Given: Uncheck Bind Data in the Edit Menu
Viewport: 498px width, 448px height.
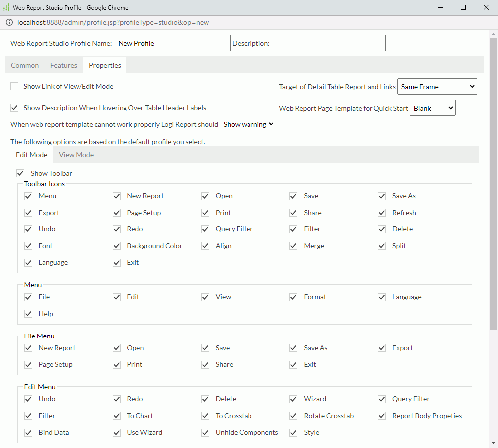Looking at the screenshot, I should click(28, 432).
